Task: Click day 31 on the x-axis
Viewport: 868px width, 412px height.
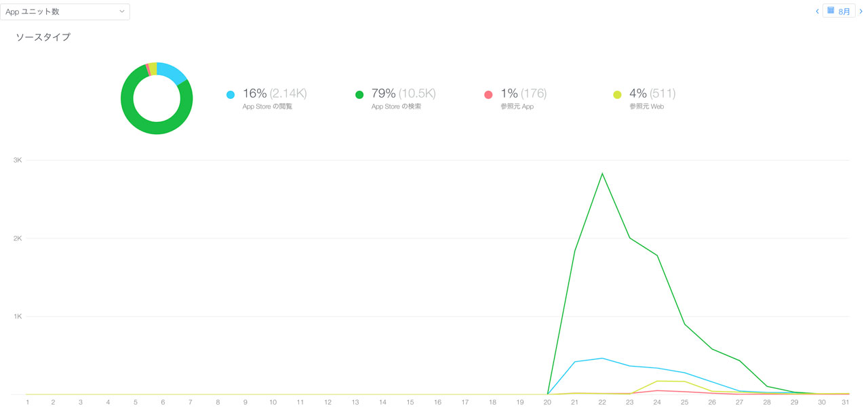Action: click(846, 402)
